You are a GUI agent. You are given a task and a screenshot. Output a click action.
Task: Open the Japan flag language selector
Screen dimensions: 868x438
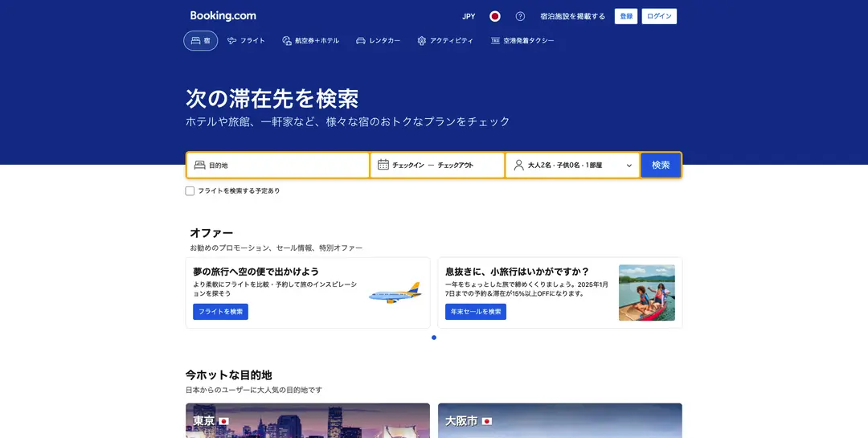495,16
